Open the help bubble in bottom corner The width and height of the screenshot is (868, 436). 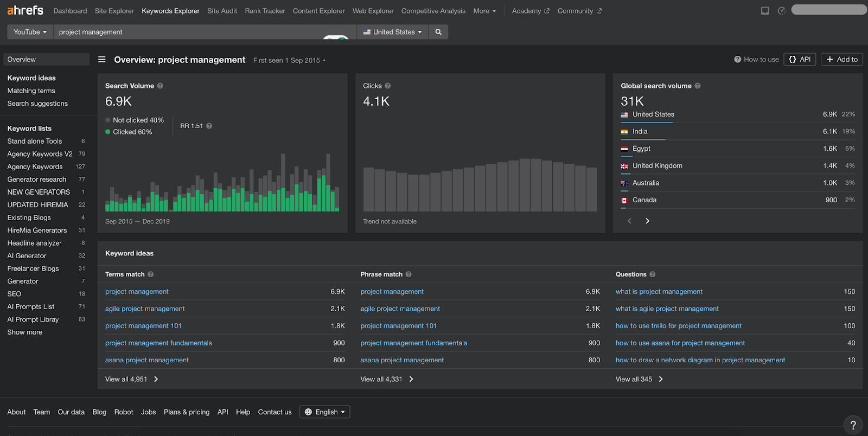click(x=853, y=425)
